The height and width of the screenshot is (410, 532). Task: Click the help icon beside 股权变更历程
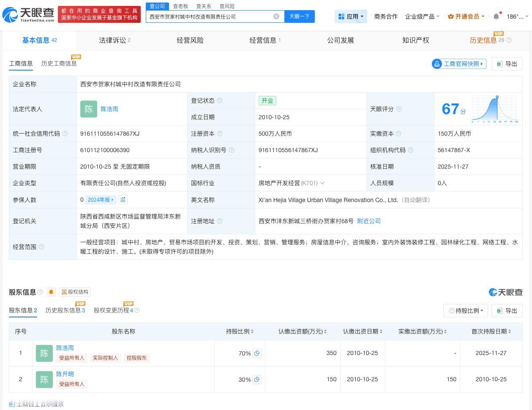[x=137, y=310]
